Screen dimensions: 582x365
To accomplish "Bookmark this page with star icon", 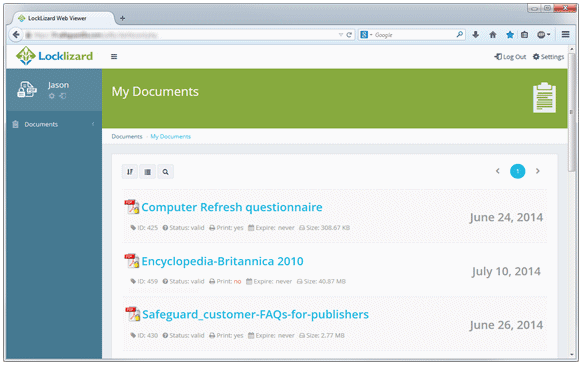I will tap(510, 35).
